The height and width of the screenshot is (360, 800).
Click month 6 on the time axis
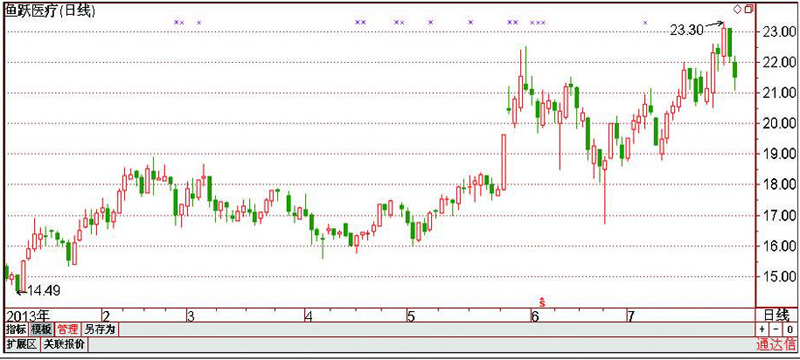coord(534,316)
